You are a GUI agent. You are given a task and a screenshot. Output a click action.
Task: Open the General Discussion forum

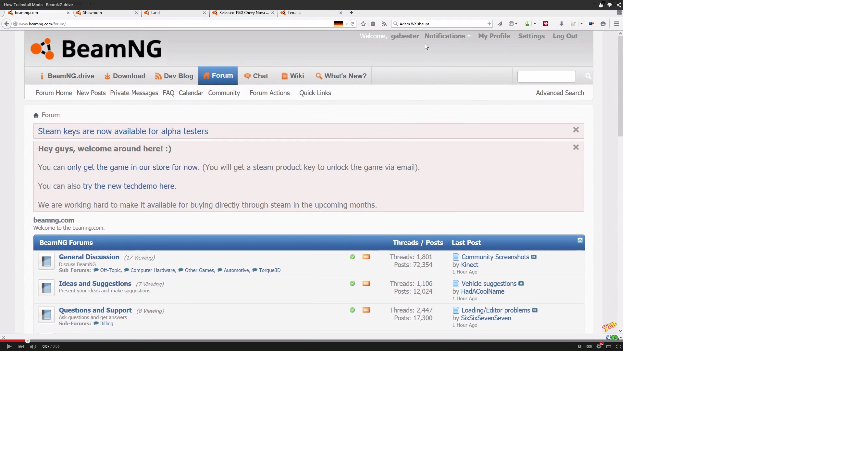(x=89, y=257)
